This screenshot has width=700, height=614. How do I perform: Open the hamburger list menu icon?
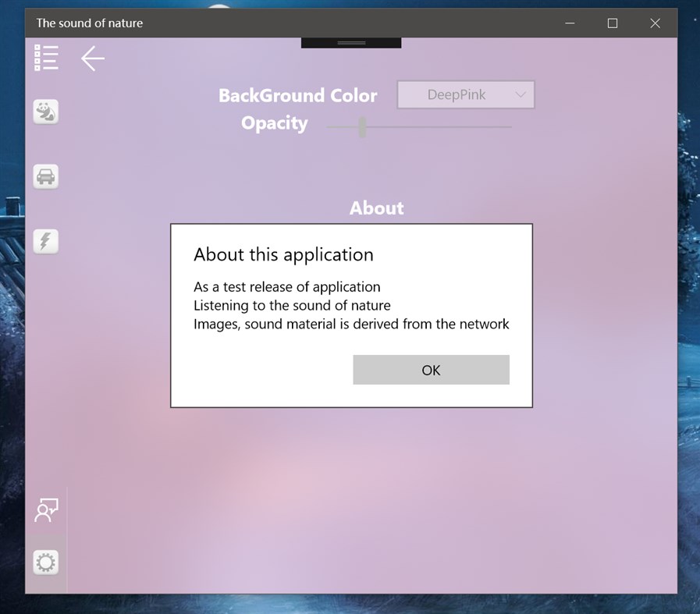46,58
